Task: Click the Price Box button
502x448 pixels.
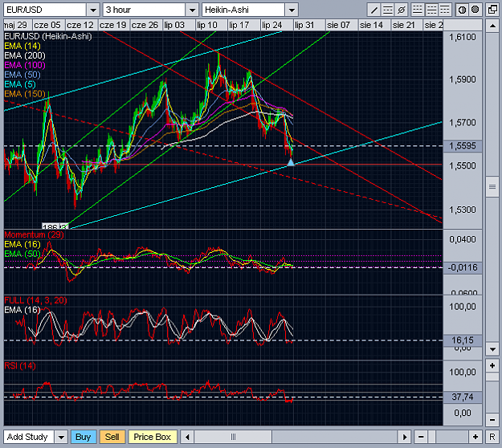Action: coord(153,437)
